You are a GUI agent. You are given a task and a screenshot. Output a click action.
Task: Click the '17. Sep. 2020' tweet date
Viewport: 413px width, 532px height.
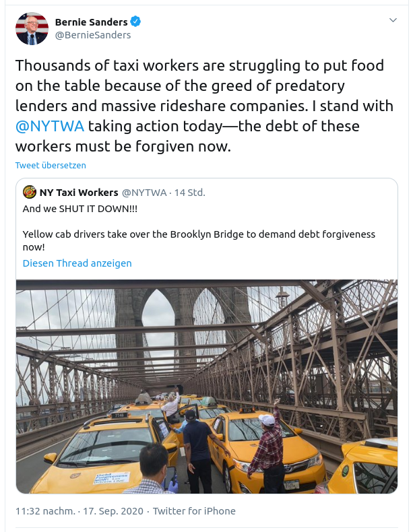pyautogui.click(x=113, y=511)
